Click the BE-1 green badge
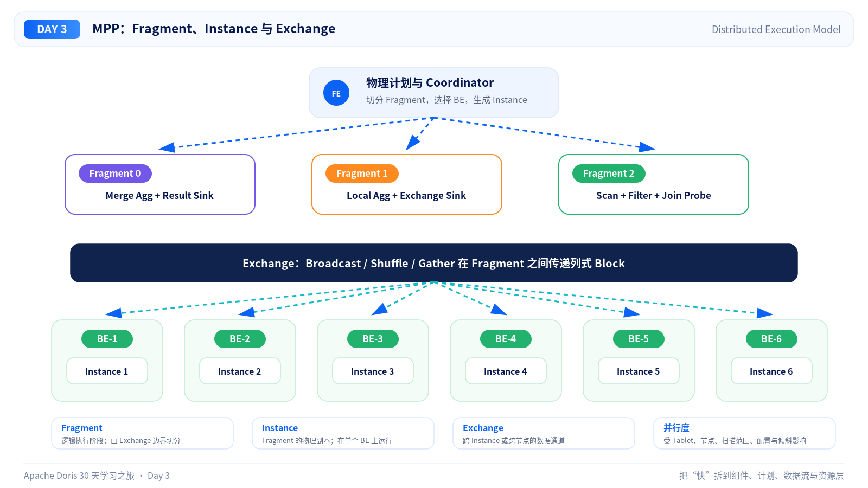The height and width of the screenshot is (488, 868). click(107, 339)
